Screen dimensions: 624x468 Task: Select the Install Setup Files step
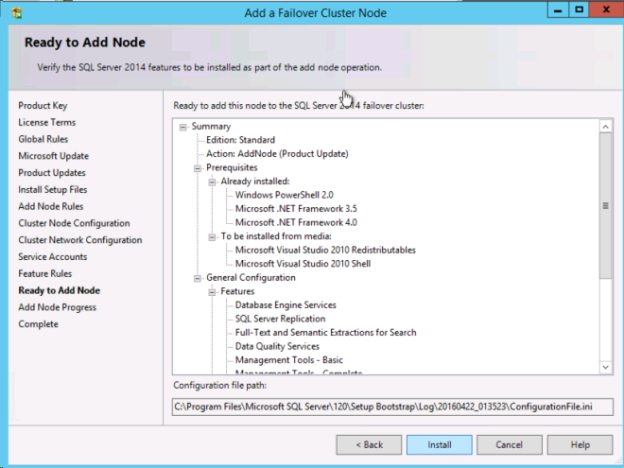[53, 189]
